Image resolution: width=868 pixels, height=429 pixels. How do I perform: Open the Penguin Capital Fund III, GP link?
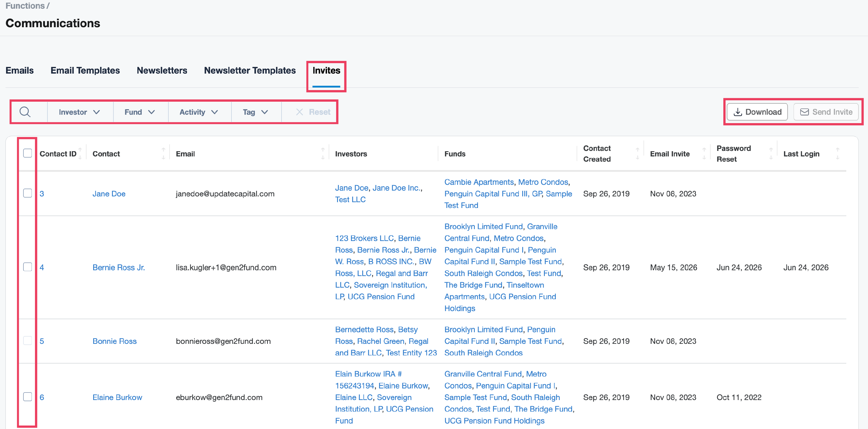point(493,193)
